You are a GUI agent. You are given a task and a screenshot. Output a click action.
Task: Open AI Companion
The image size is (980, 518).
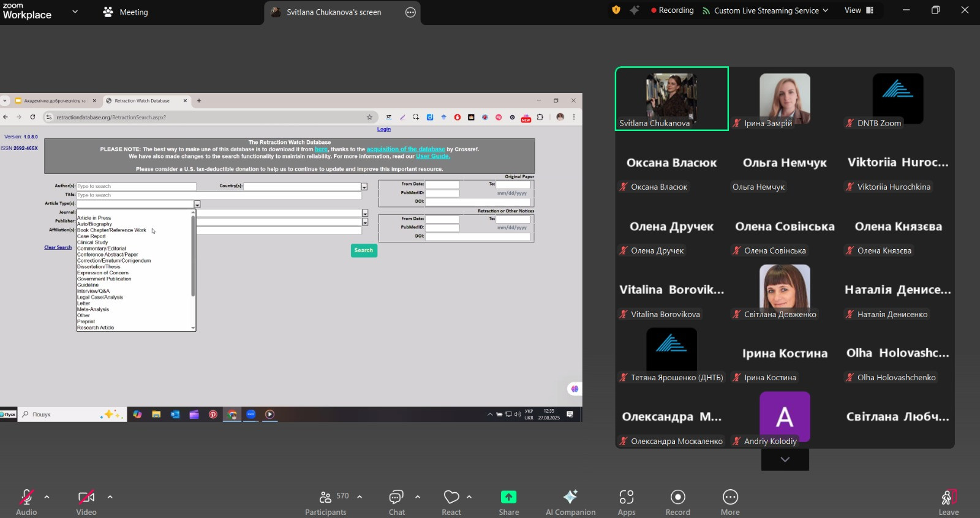point(570,501)
